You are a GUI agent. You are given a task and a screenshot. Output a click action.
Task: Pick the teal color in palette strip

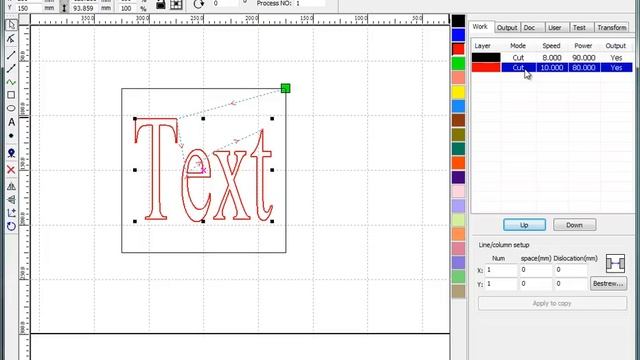[x=458, y=149]
